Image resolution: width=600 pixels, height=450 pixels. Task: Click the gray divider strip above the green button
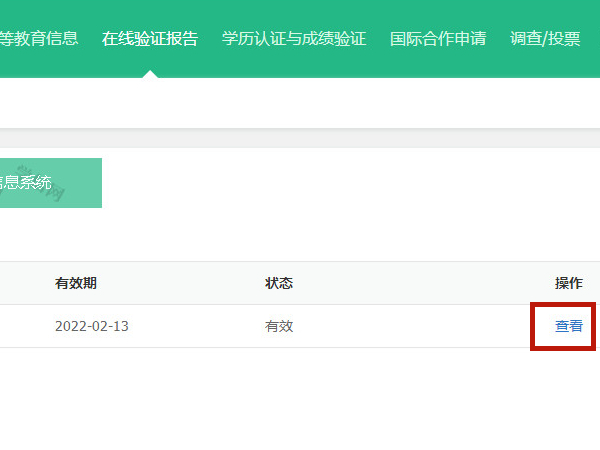pyautogui.click(x=300, y=138)
